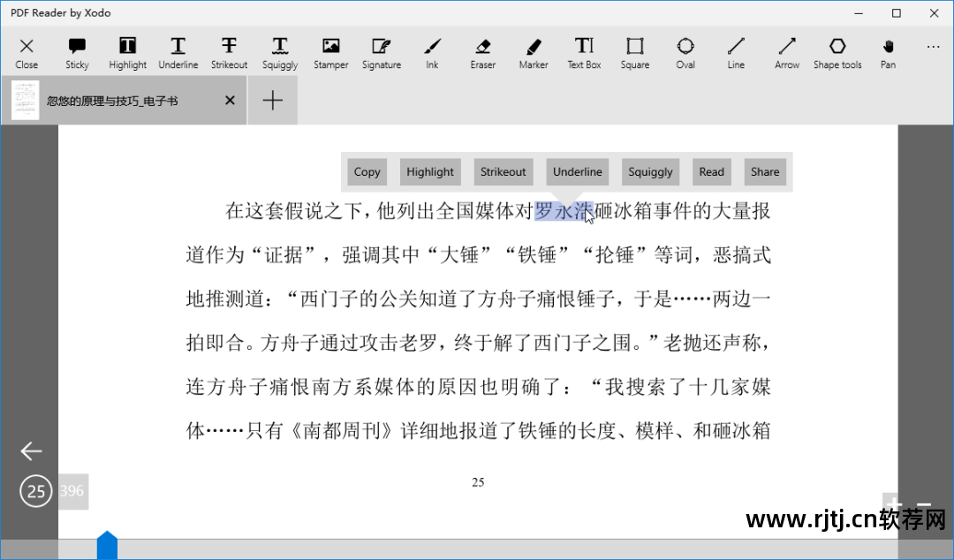Open the more options ellipsis menu
This screenshot has width=954, height=560.
pyautogui.click(x=934, y=47)
